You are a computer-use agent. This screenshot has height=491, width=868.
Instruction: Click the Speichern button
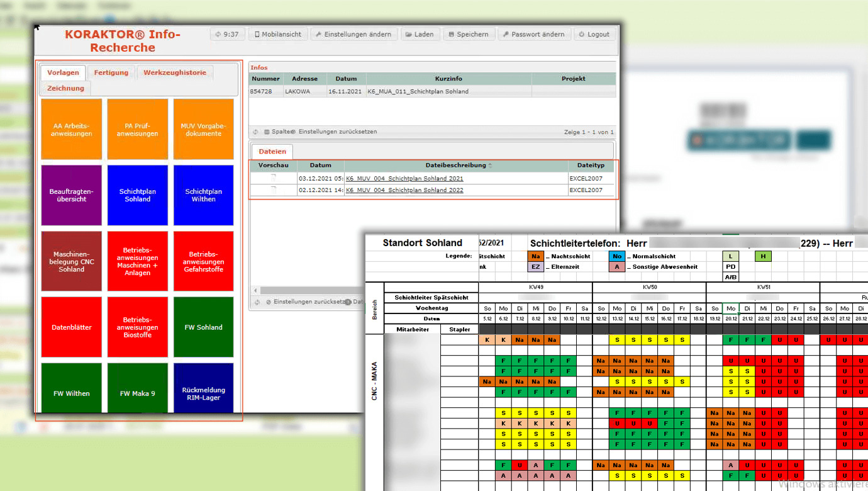469,35
